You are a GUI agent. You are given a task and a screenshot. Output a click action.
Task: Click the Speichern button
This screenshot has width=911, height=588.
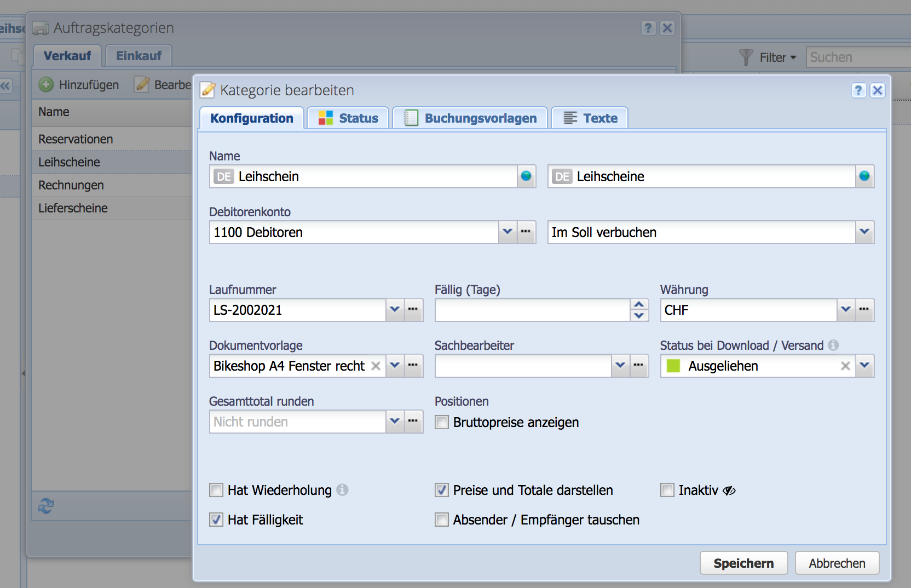point(743,563)
